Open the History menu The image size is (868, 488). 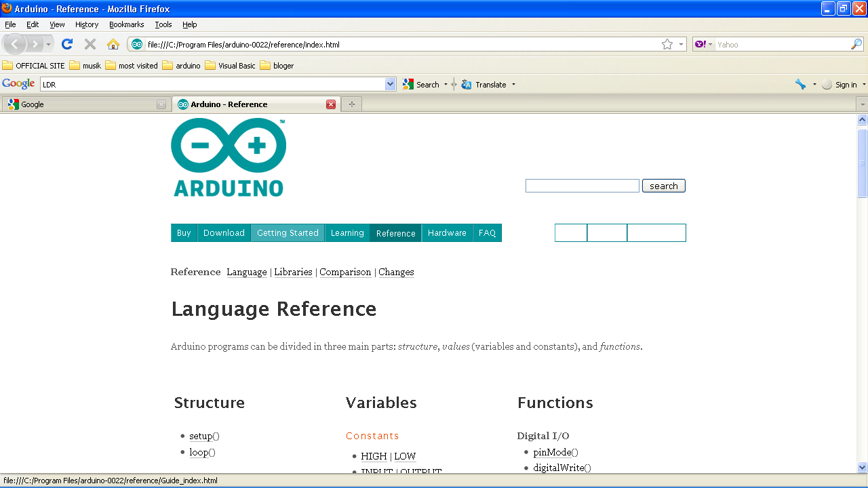tap(87, 24)
